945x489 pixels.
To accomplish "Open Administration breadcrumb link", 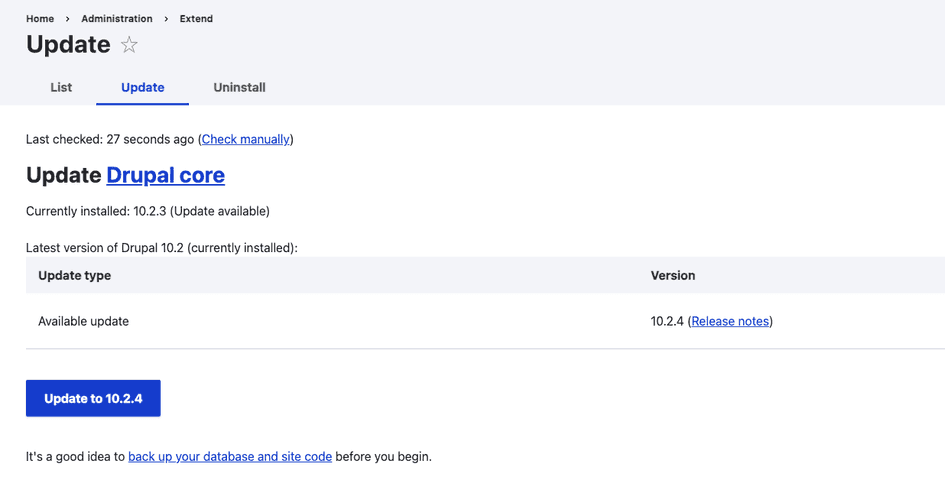I will [x=117, y=19].
